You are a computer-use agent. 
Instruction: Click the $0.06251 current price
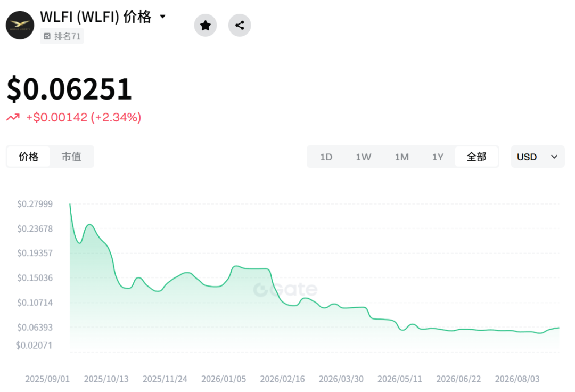pos(69,89)
